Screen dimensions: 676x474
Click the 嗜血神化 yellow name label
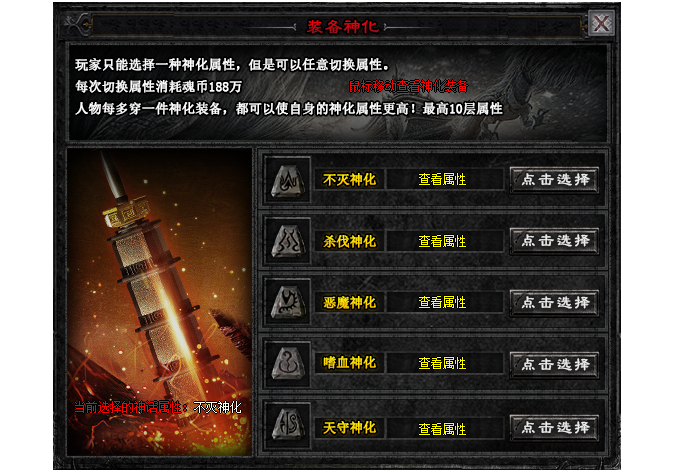click(350, 363)
